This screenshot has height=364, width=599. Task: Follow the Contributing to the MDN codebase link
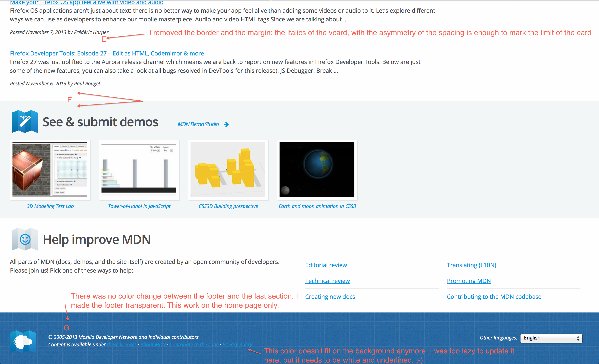click(x=494, y=296)
